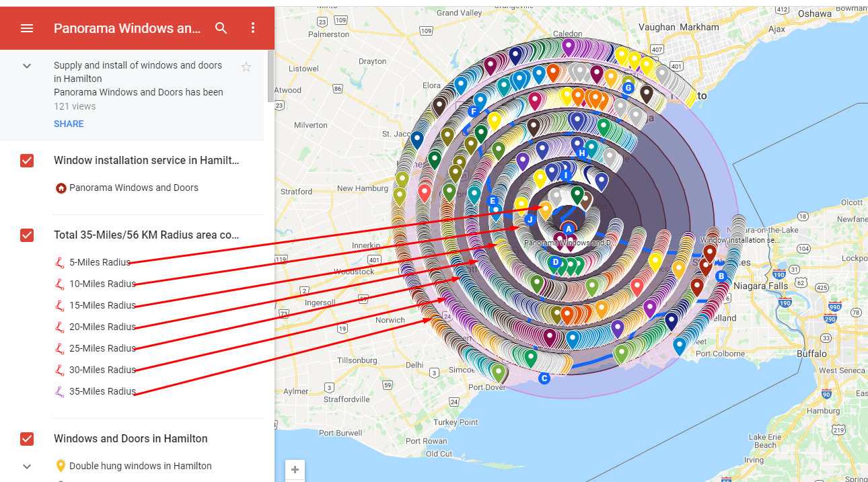Expand the Double hung windows in Hamilton item

[26, 466]
